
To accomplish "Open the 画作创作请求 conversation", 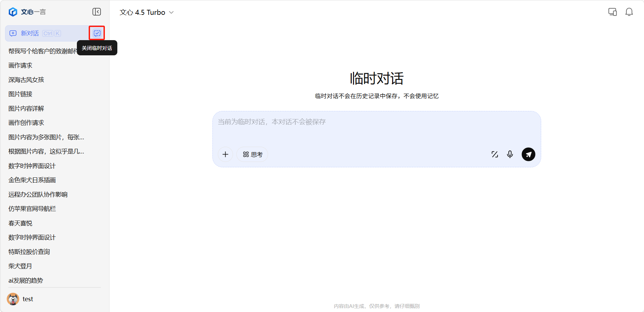I will pyautogui.click(x=26, y=123).
